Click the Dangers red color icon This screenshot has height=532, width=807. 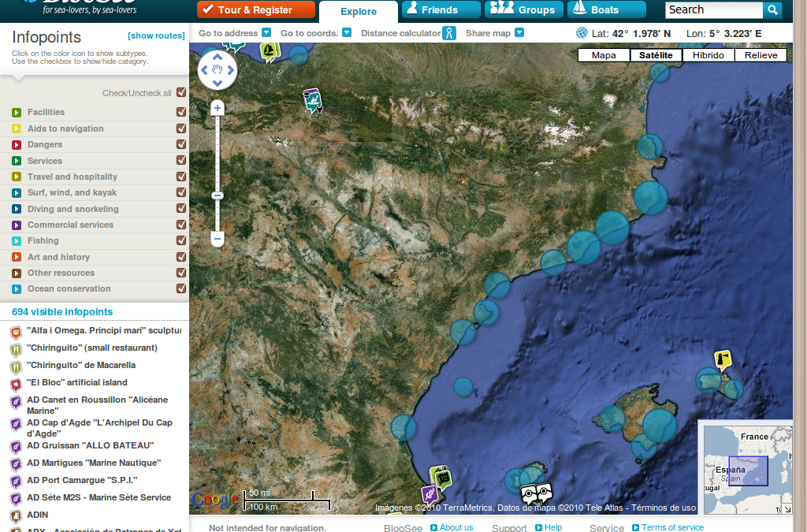point(17,145)
